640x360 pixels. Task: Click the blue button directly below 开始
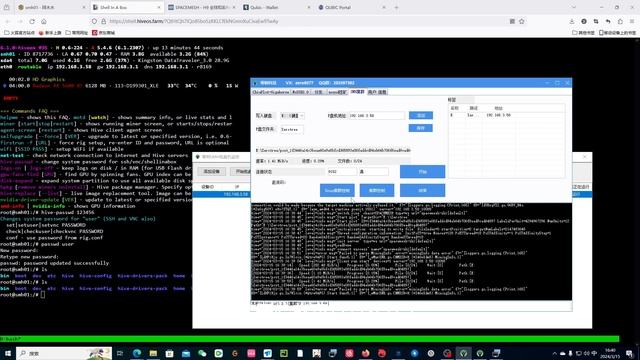pyautogui.click(x=422, y=190)
